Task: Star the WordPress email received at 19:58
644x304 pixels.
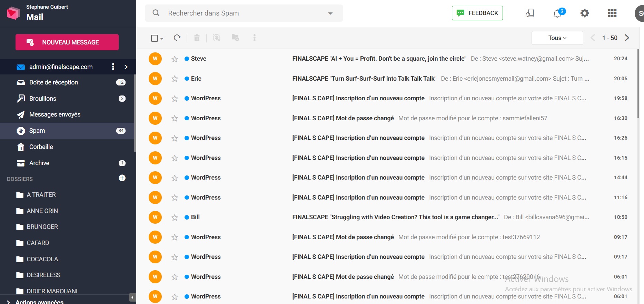Action: point(175,99)
